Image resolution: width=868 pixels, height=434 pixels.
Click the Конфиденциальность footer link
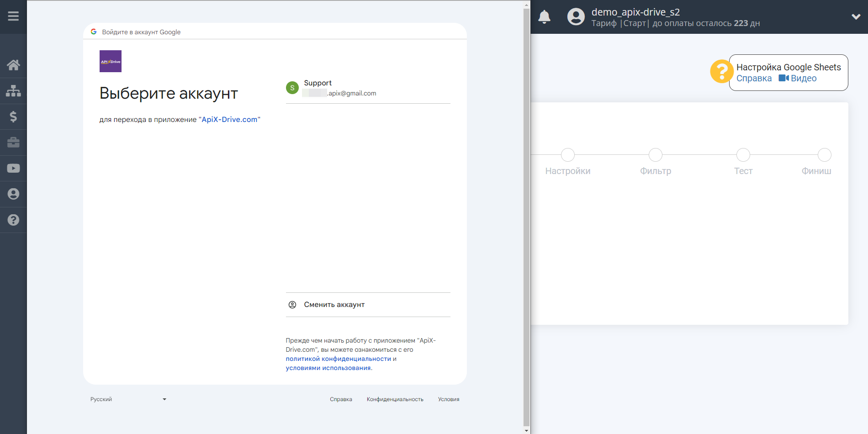(395, 399)
